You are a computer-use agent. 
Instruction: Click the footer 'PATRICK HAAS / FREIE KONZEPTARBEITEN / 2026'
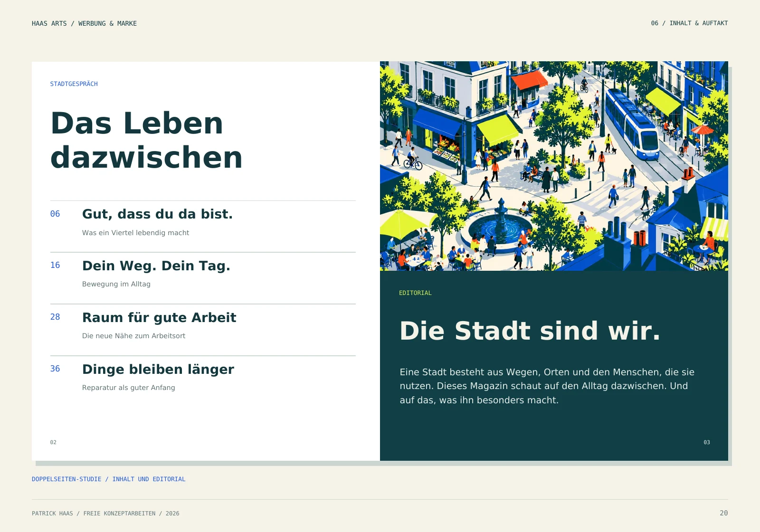pyautogui.click(x=105, y=513)
